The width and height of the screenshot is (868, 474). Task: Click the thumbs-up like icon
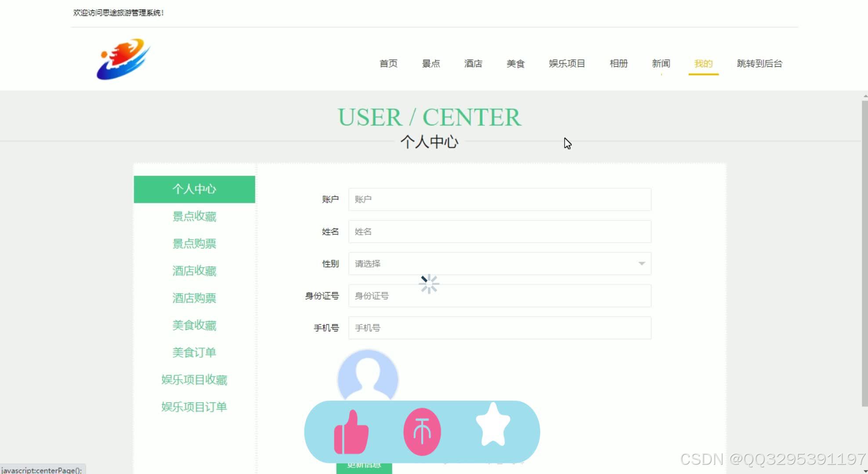(351, 432)
